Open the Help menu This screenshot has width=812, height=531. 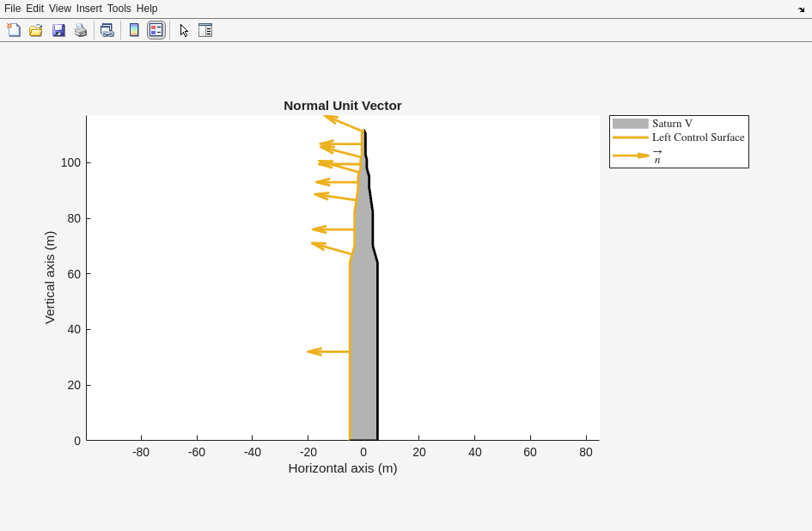(147, 9)
